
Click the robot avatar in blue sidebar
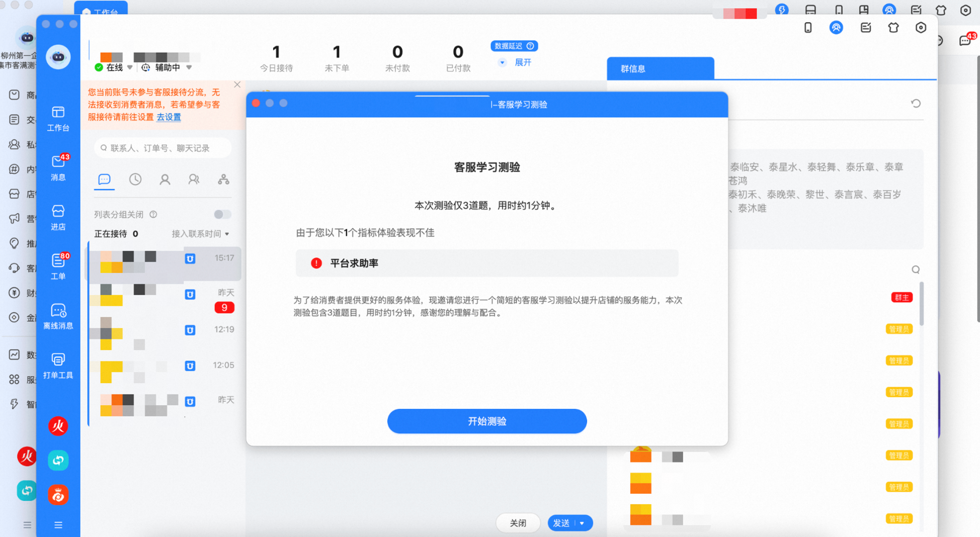pyautogui.click(x=58, y=56)
